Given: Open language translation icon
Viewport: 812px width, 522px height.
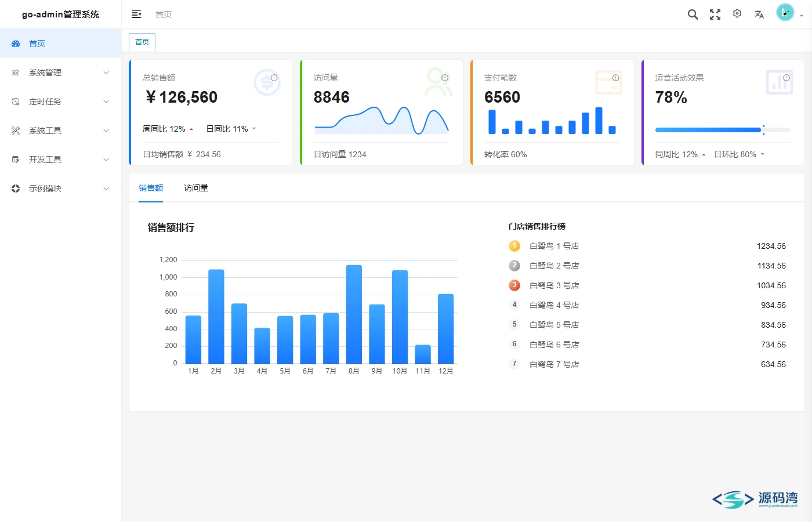Looking at the screenshot, I should [759, 14].
